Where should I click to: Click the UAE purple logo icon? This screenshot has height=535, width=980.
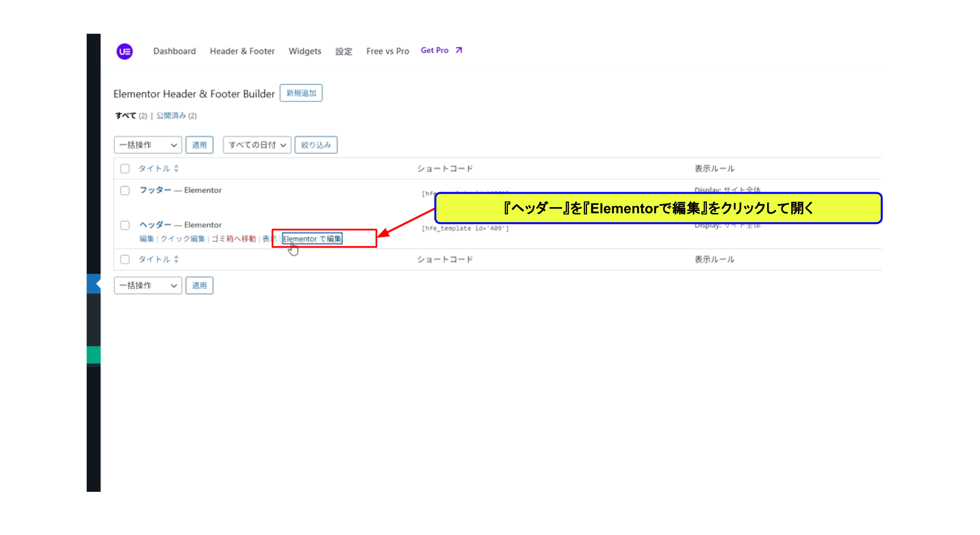pyautogui.click(x=124, y=51)
